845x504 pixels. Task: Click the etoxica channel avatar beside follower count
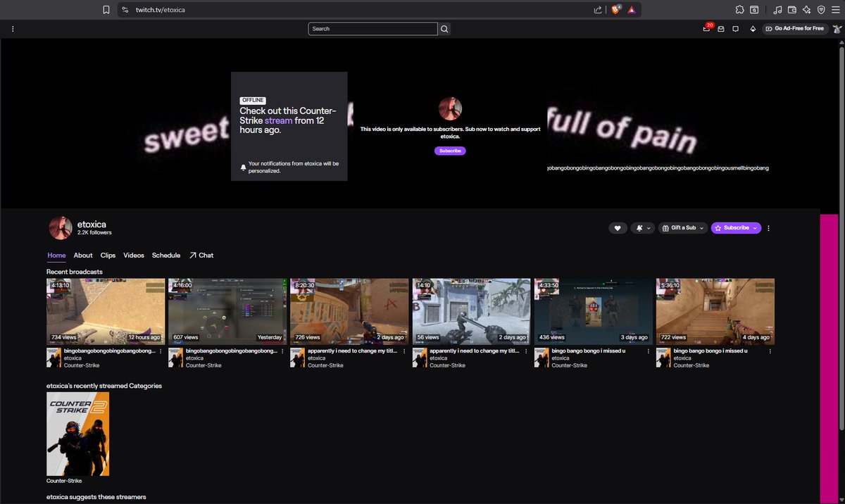pos(61,228)
